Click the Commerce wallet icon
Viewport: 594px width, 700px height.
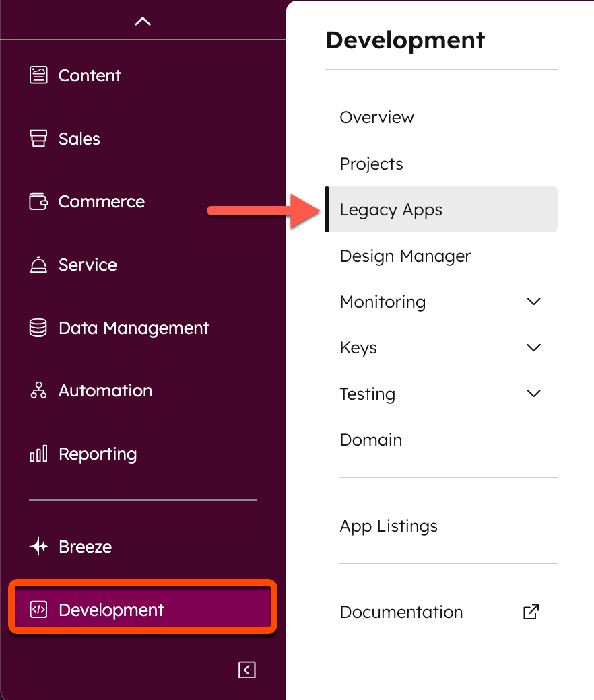[39, 201]
